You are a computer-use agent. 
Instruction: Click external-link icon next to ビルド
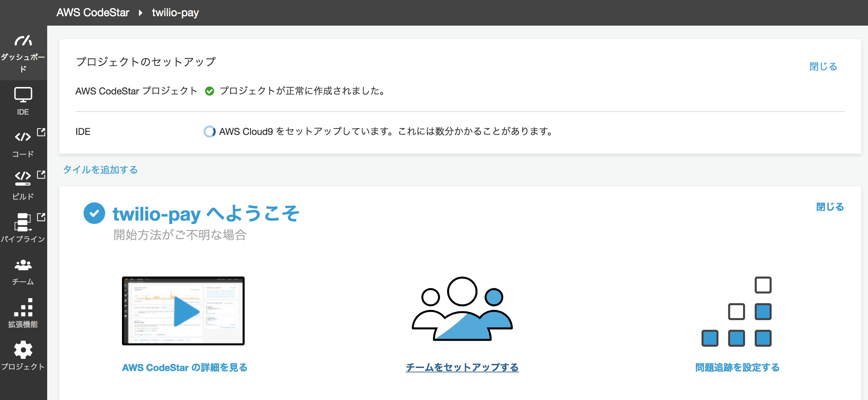point(41,174)
